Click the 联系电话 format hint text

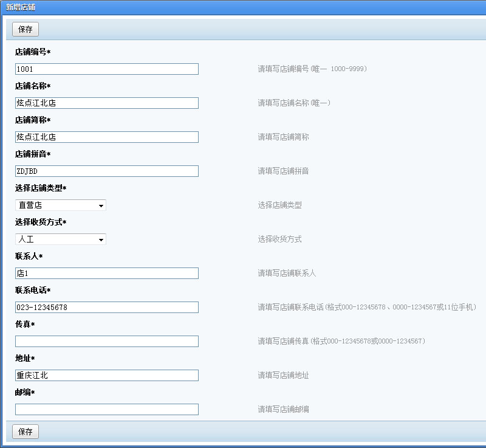pos(367,307)
